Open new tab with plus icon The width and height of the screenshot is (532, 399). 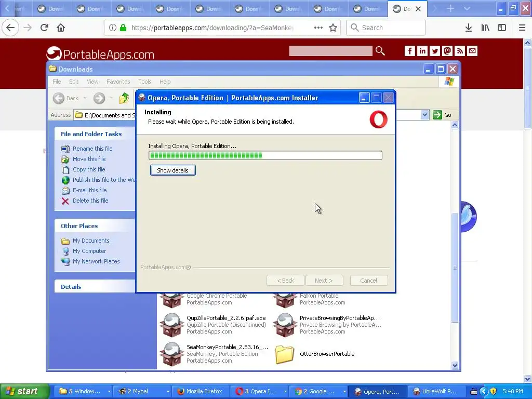point(450,8)
